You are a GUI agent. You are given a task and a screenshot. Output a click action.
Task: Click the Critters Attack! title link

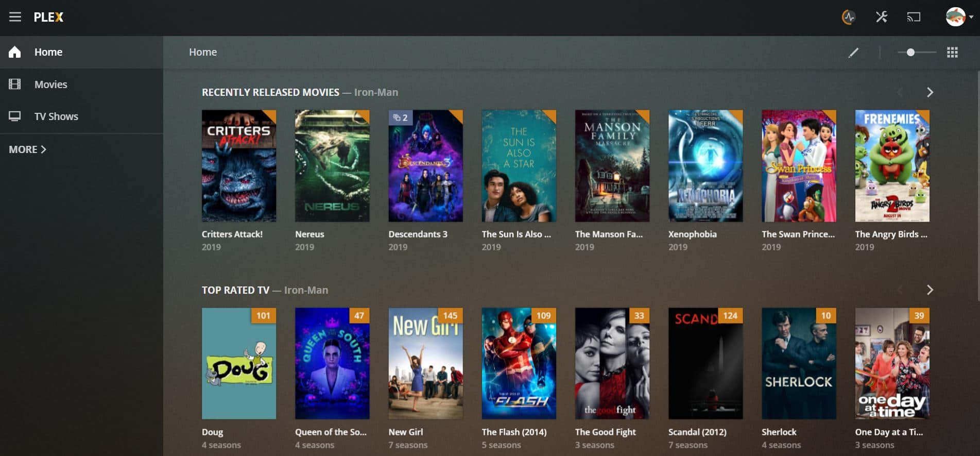(232, 234)
